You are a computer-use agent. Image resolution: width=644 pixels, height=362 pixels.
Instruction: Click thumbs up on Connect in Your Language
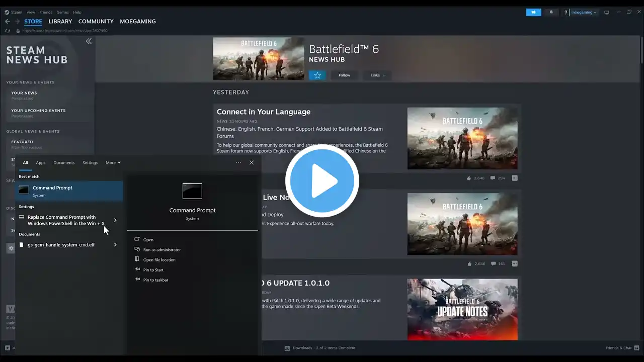point(469,178)
